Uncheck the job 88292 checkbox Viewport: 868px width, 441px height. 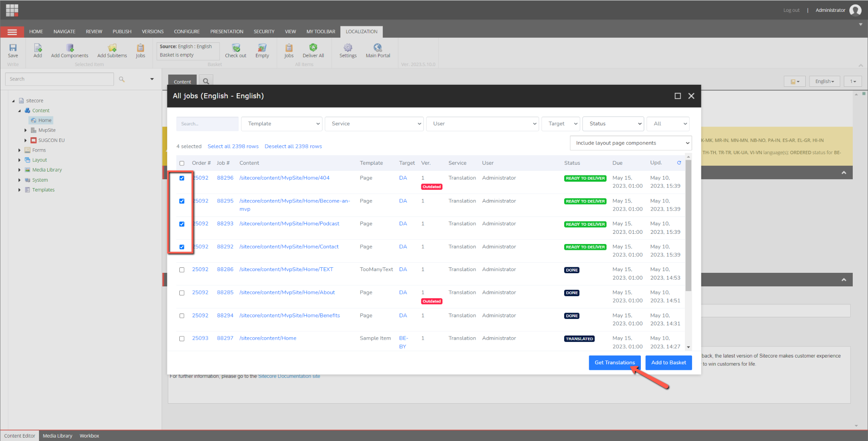click(x=182, y=247)
